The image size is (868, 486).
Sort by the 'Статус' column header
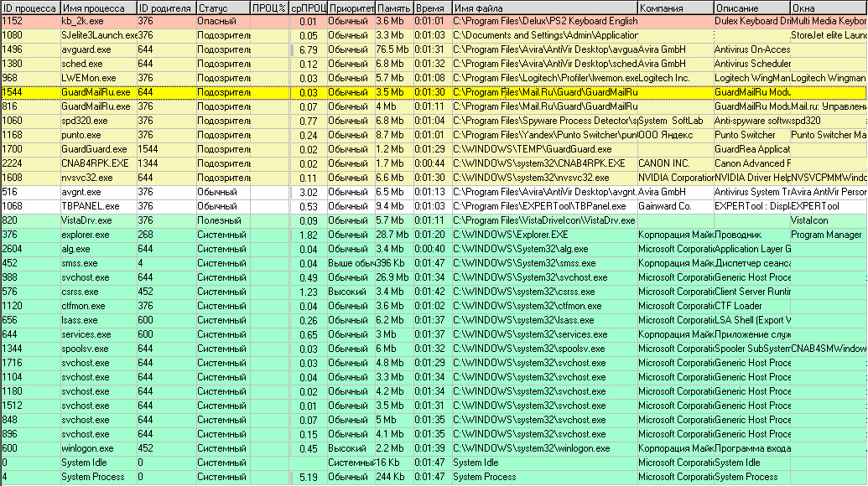pos(223,8)
